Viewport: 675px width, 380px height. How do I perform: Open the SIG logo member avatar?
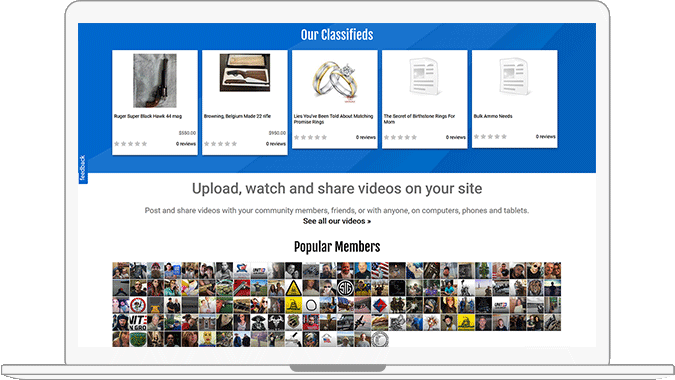[x=345, y=288]
